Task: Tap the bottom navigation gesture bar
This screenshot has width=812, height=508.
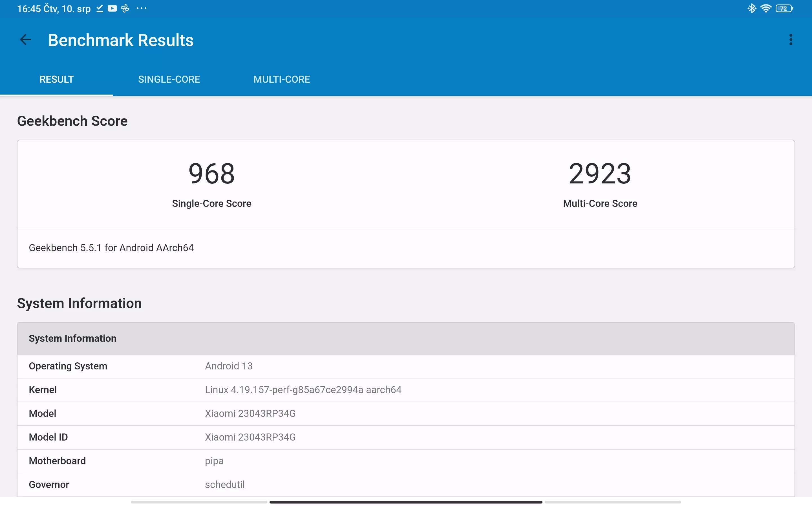Action: [406, 502]
